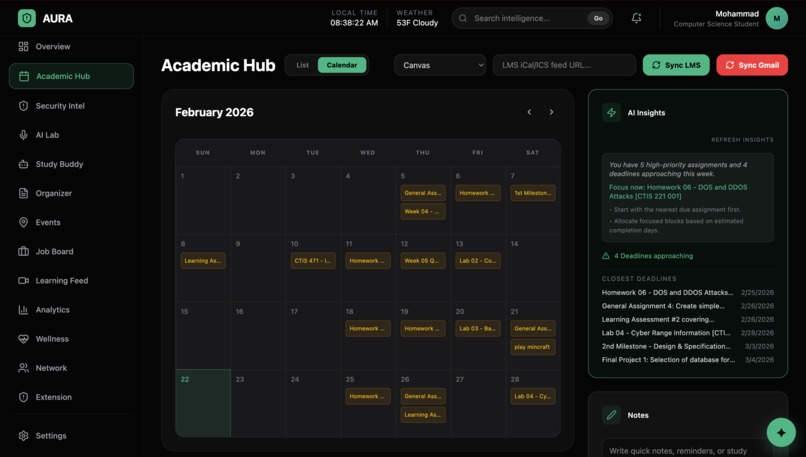Screen dimensions: 806x457
Task: Click the Job Board briefcase icon
Action: click(23, 252)
